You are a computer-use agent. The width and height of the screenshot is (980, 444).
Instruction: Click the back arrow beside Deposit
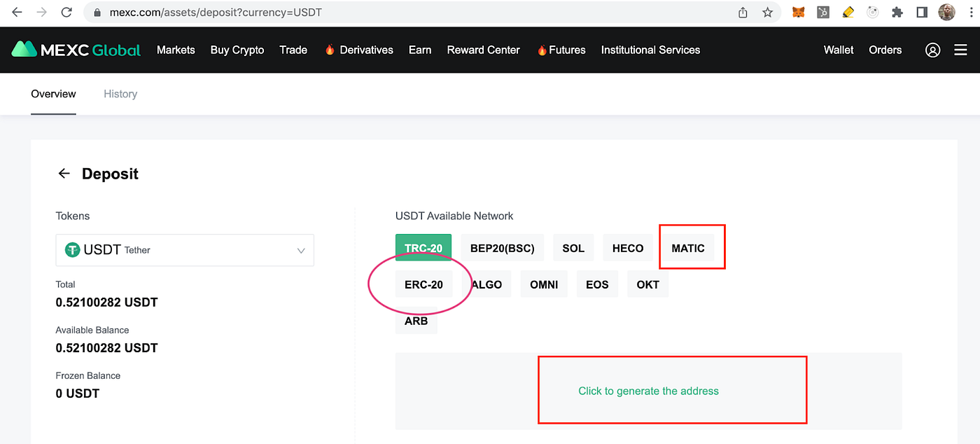[x=64, y=174]
